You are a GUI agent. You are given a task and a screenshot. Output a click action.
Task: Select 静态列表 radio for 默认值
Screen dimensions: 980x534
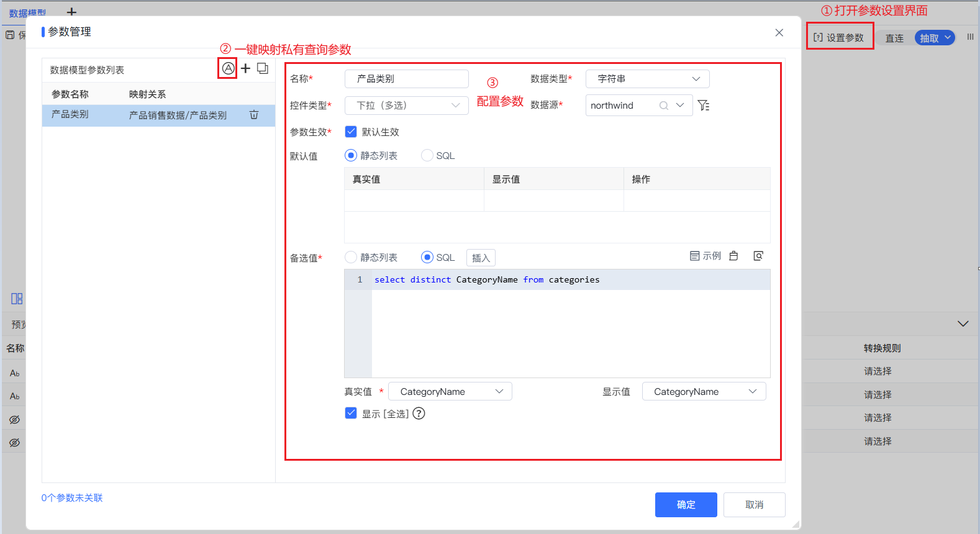coord(351,155)
